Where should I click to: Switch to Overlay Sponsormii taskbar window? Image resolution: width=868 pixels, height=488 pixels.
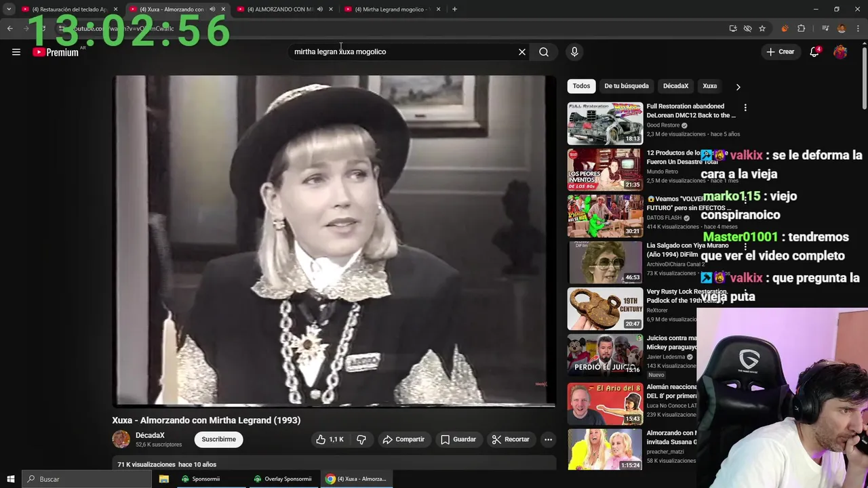point(283,479)
